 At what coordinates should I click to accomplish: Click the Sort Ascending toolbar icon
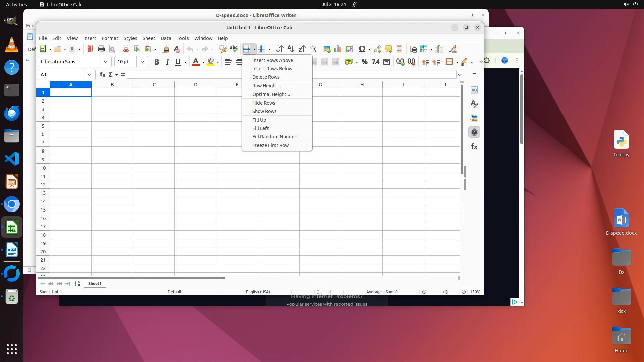pos(291,49)
